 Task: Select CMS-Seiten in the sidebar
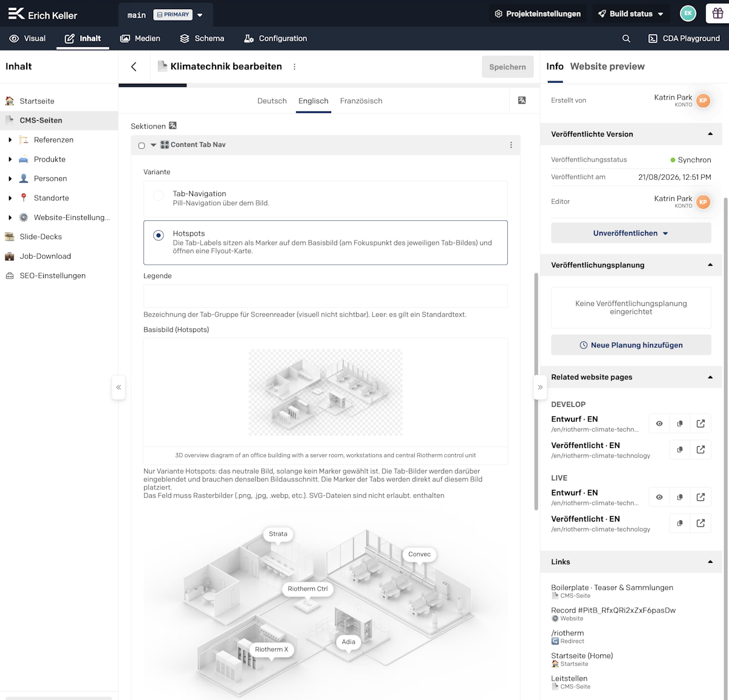(x=59, y=120)
